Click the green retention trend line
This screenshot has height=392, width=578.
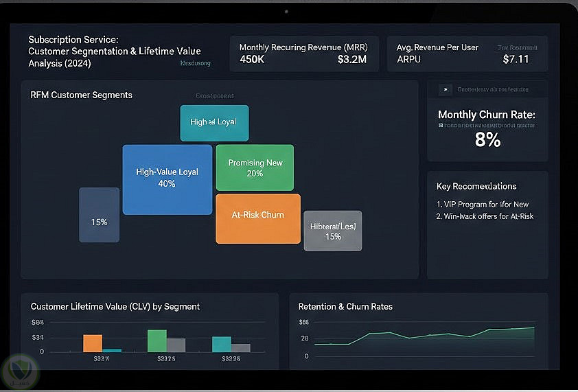click(x=424, y=336)
